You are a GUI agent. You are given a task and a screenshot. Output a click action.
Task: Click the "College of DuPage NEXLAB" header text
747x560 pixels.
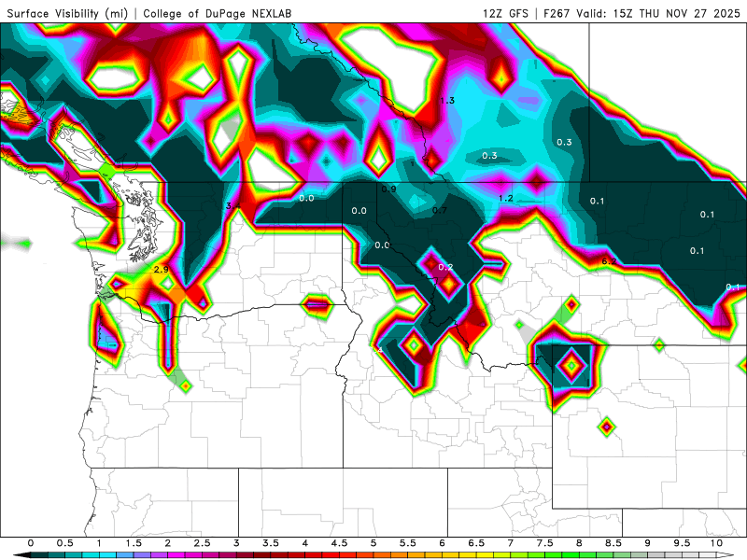[x=218, y=13]
